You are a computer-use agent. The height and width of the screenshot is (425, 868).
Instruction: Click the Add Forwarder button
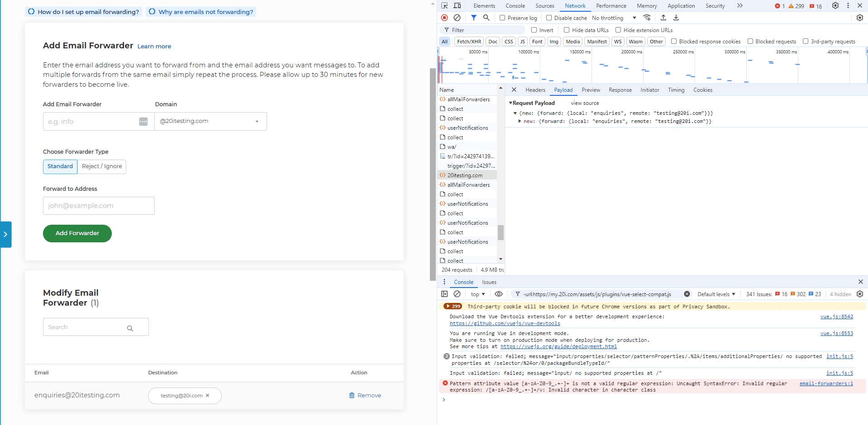(x=77, y=233)
